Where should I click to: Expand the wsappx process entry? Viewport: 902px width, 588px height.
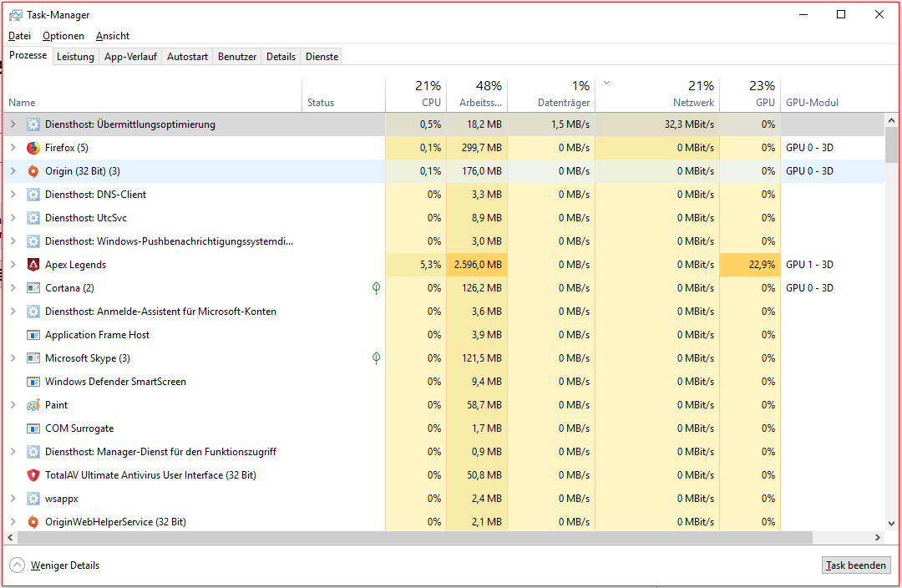[13, 499]
